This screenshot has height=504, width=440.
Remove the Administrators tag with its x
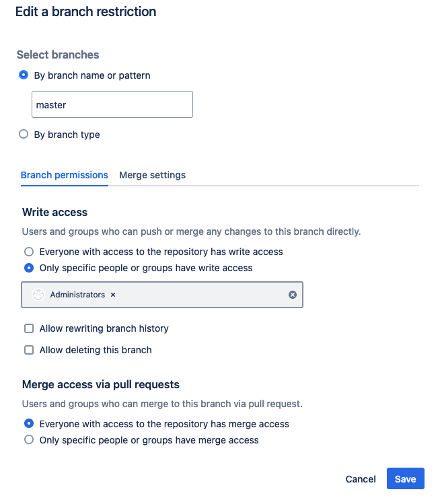[x=113, y=295]
